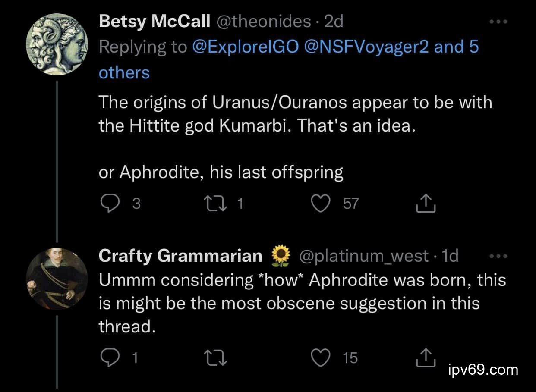Screen dimensions: 536x392
Task: Open @ExploreIGO profile mention
Action: click(x=245, y=47)
